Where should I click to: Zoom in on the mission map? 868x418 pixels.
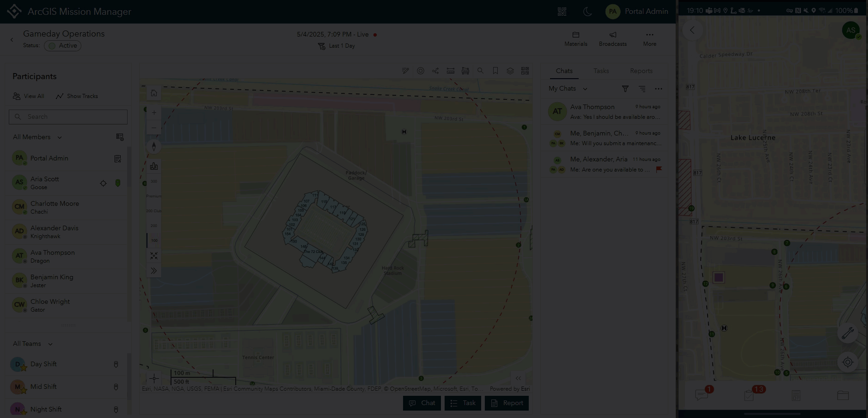pyautogui.click(x=154, y=112)
